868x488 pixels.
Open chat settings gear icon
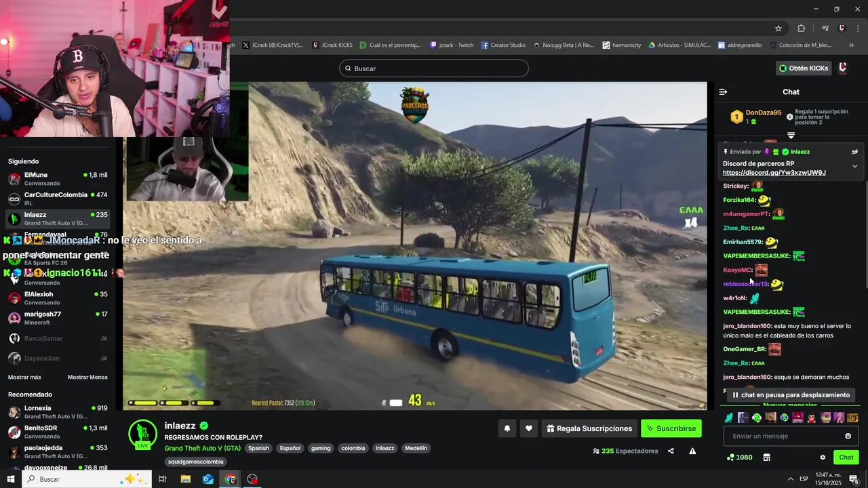pos(823,457)
